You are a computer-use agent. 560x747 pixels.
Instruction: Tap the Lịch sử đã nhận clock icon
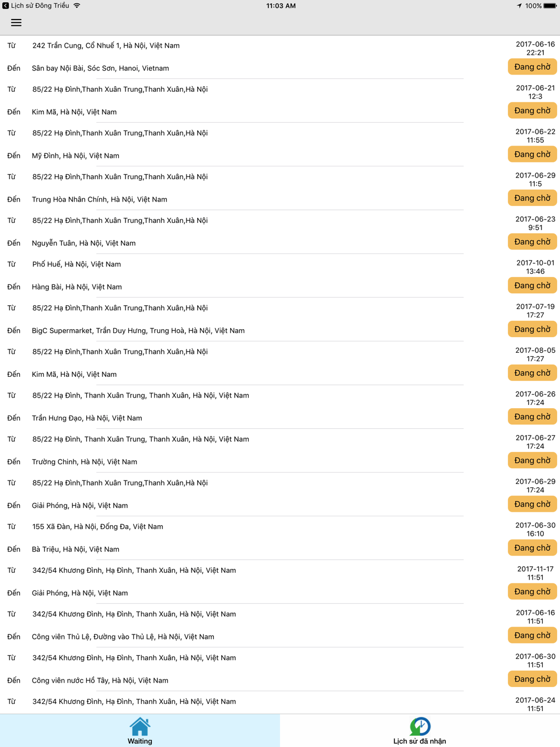[420, 726]
